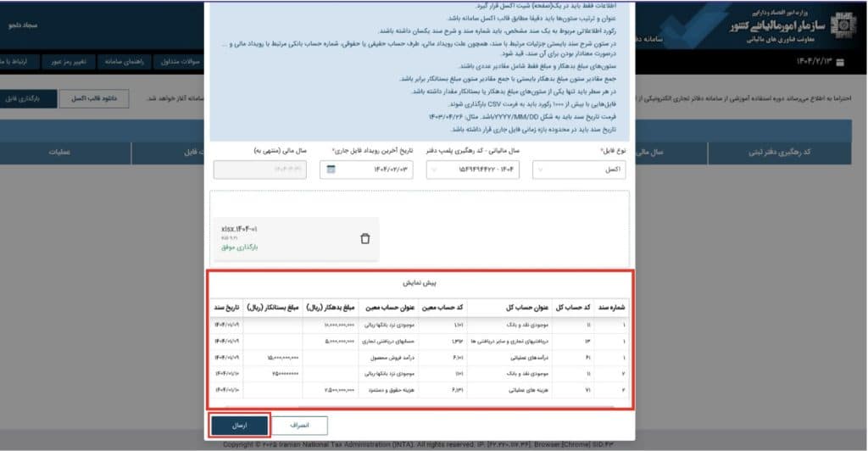Click the کد رهگیری دفتر ثبتی header in background table
Screen dimensions: 868x451
[780, 153]
